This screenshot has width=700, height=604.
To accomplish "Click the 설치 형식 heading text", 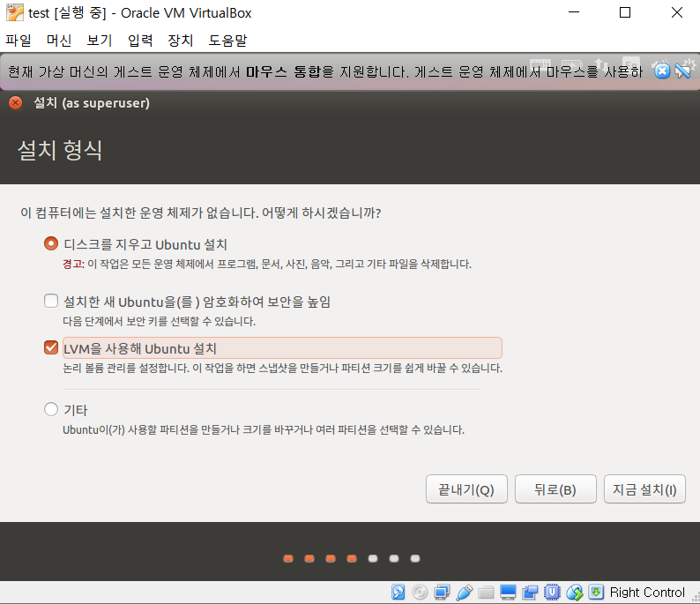I will click(x=60, y=150).
